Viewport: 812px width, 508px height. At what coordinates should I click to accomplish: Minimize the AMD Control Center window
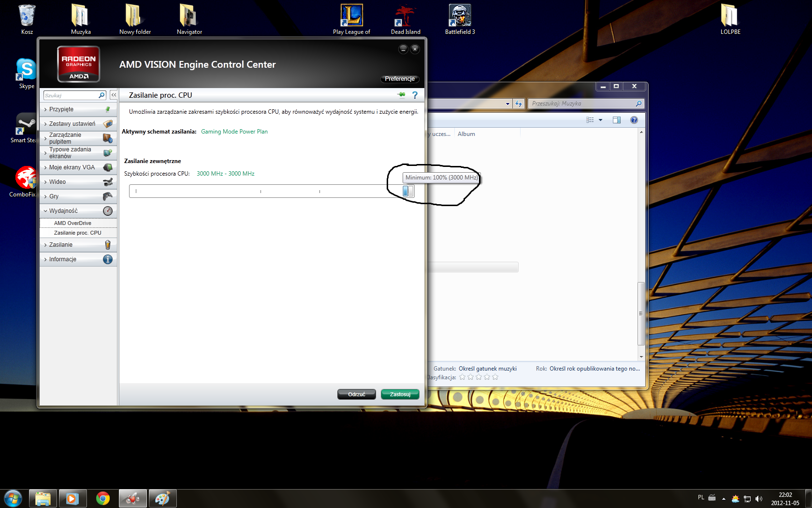[x=403, y=49]
